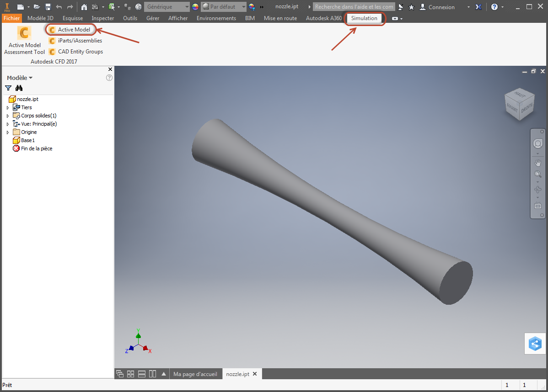
Task: Click the New file icon
Action: click(x=21, y=7)
